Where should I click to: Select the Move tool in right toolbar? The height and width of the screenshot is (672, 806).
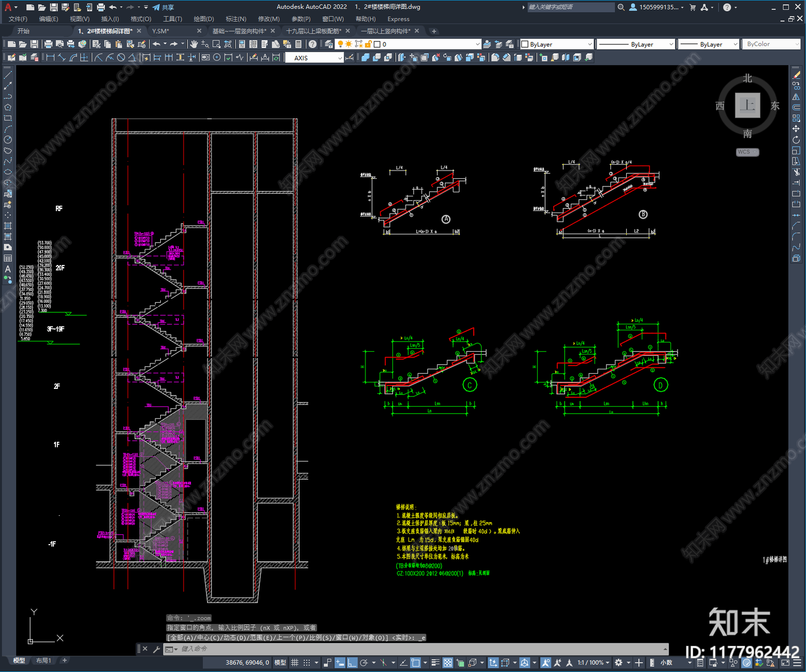pyautogui.click(x=796, y=129)
